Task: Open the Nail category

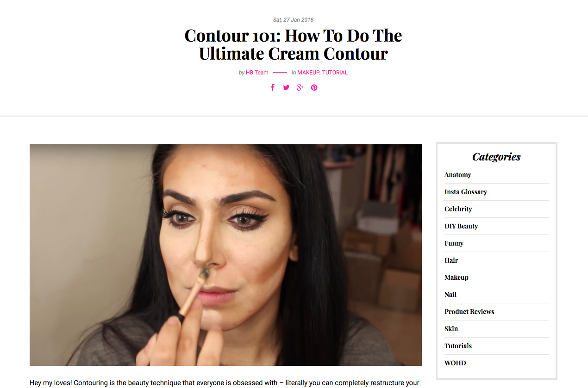Action: click(x=450, y=295)
